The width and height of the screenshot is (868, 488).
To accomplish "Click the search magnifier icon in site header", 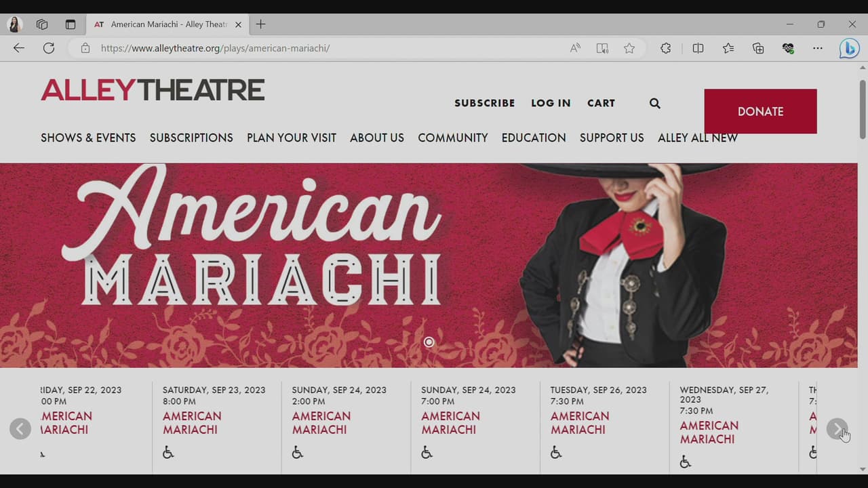I will coord(654,103).
